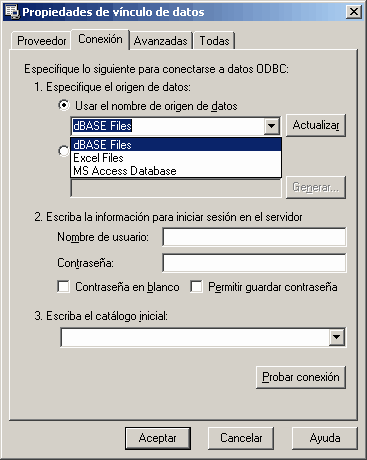367x460 pixels.
Task: Click the data link icon in title bar
Action: click(12, 12)
